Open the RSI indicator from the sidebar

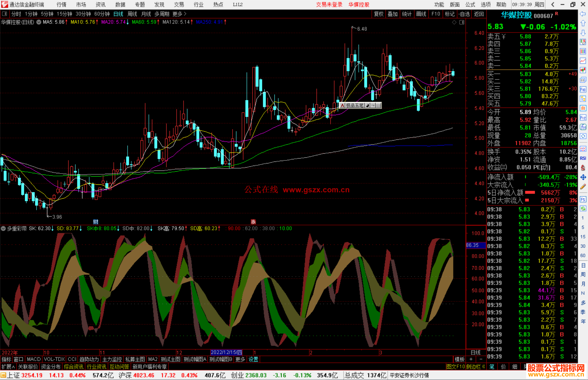[583, 158]
